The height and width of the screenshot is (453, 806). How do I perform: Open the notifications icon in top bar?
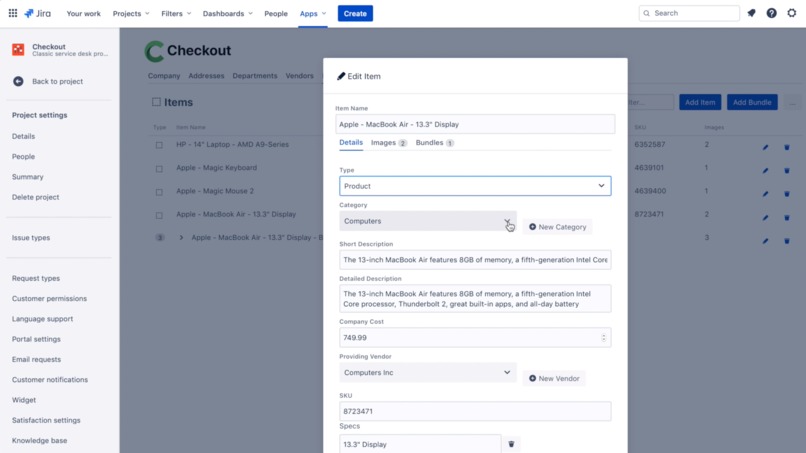(x=752, y=13)
